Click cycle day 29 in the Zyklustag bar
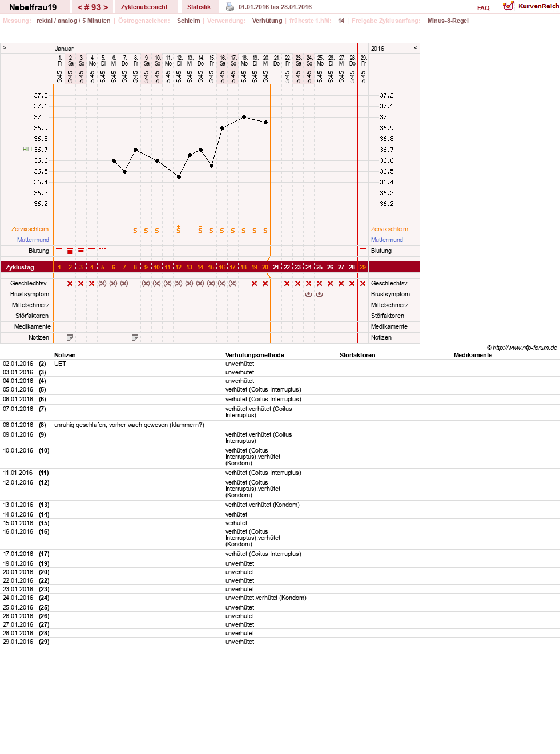 (x=363, y=267)
